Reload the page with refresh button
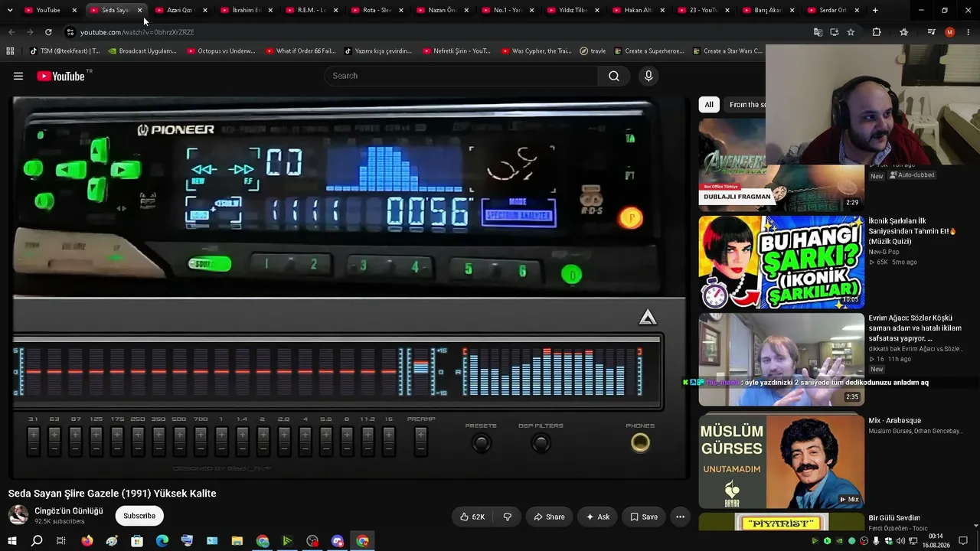Viewport: 980px width, 551px height. click(48, 32)
